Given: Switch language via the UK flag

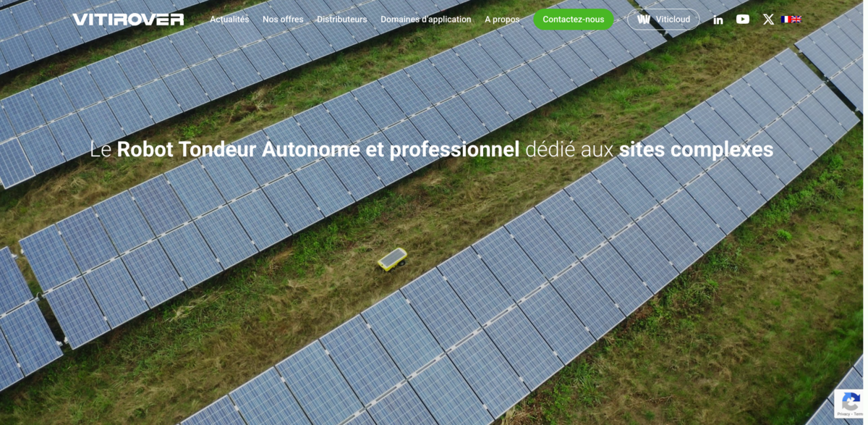Looking at the screenshot, I should tap(796, 20).
